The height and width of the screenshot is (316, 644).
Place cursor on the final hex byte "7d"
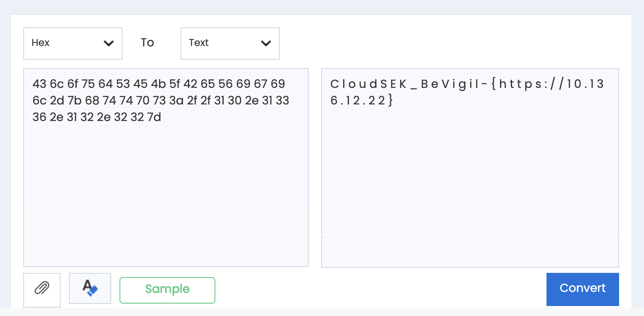pos(154,117)
